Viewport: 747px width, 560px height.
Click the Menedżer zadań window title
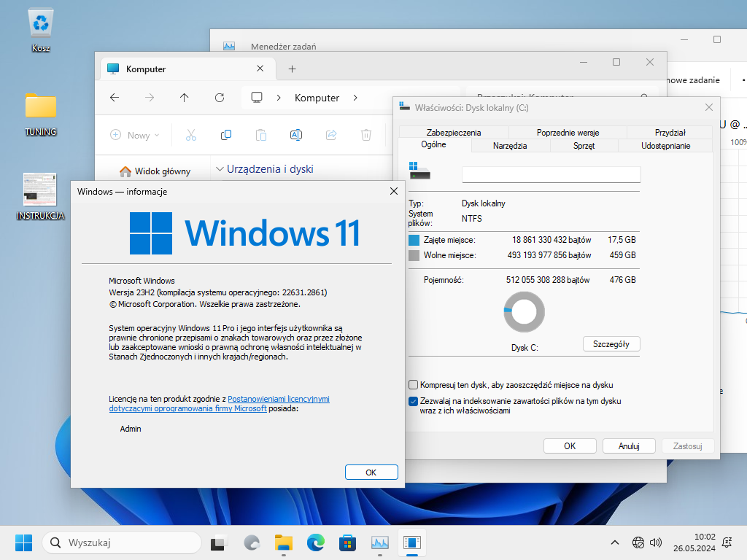[284, 46]
